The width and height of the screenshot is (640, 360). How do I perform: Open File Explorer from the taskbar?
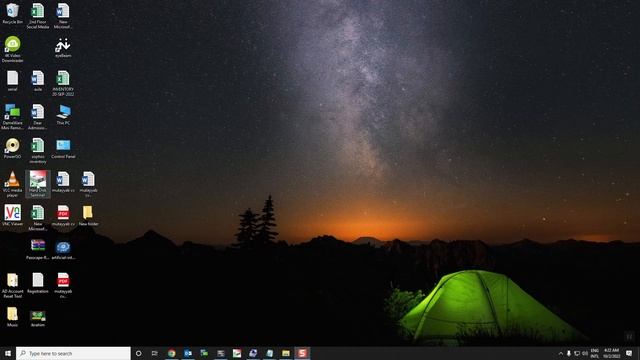[x=286, y=353]
